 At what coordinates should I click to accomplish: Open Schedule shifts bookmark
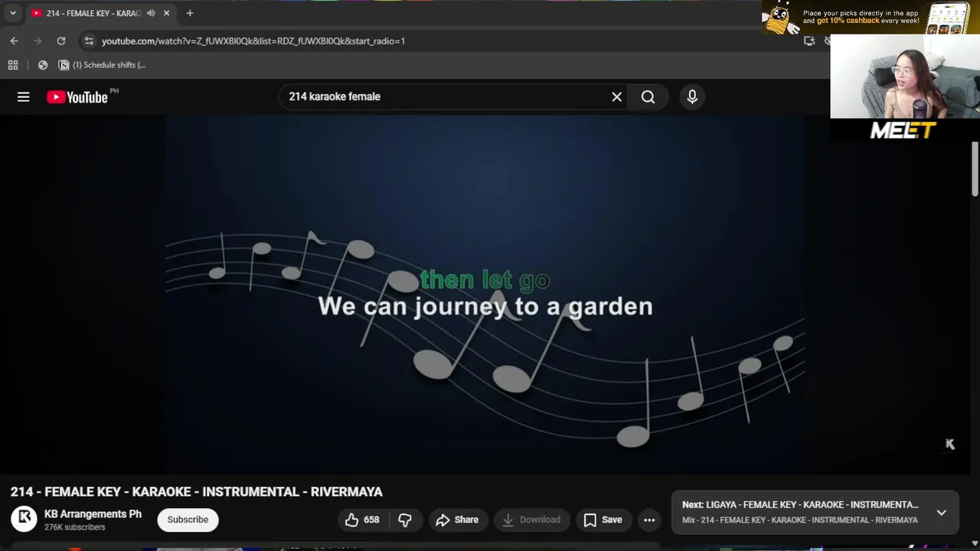point(102,65)
